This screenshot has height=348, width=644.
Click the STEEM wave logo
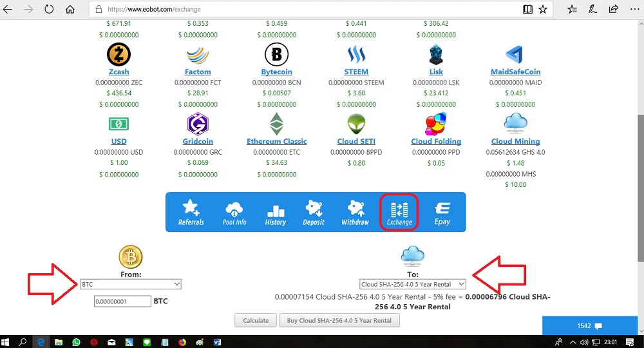tap(356, 54)
